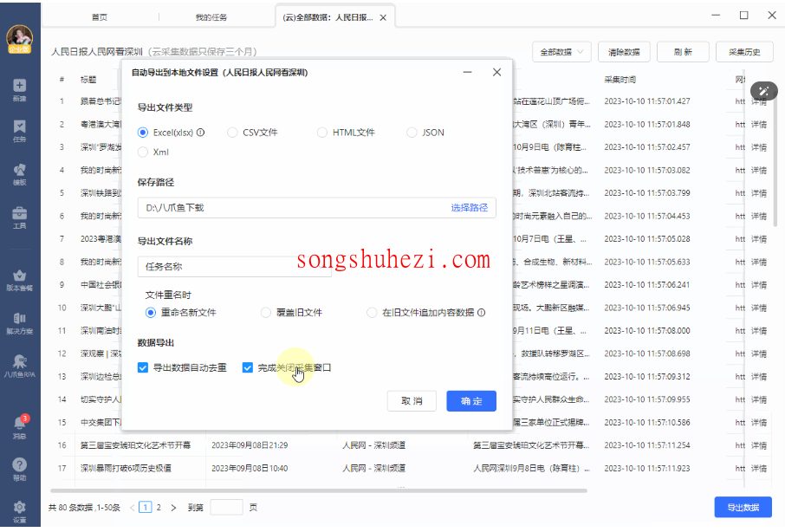Click the 刷新 button
The image size is (785, 532).
pos(683,52)
